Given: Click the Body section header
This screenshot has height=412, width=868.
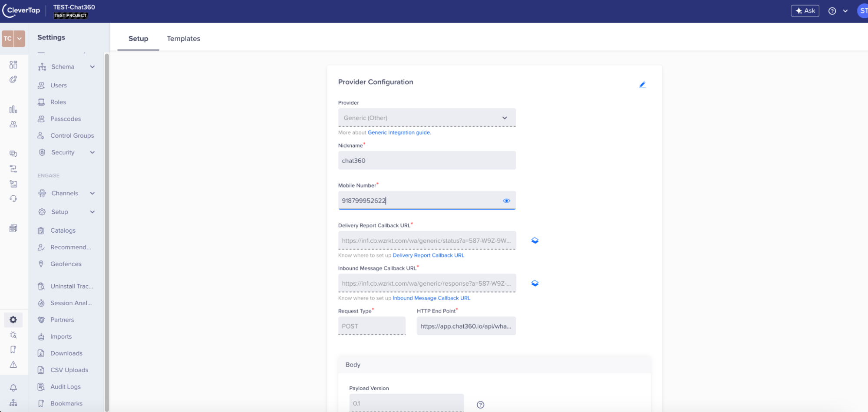Looking at the screenshot, I should pos(494,365).
